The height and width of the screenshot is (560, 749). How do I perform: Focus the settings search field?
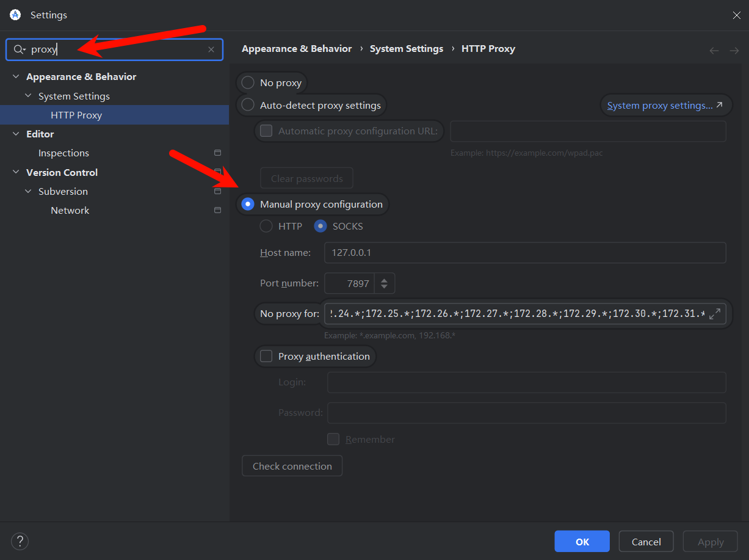[x=115, y=49]
